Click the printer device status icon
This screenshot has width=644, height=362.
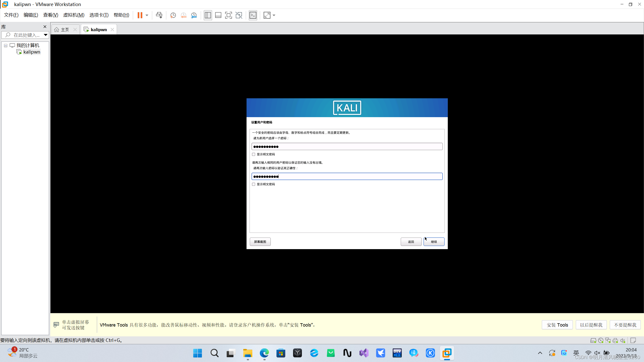click(615, 341)
